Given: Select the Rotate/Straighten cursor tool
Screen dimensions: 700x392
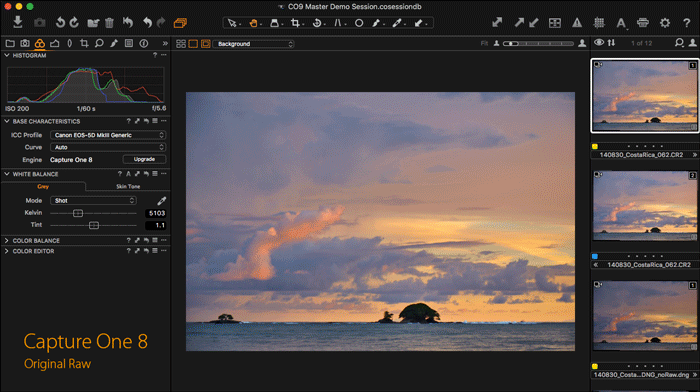Looking at the screenshot, I should pos(317,23).
